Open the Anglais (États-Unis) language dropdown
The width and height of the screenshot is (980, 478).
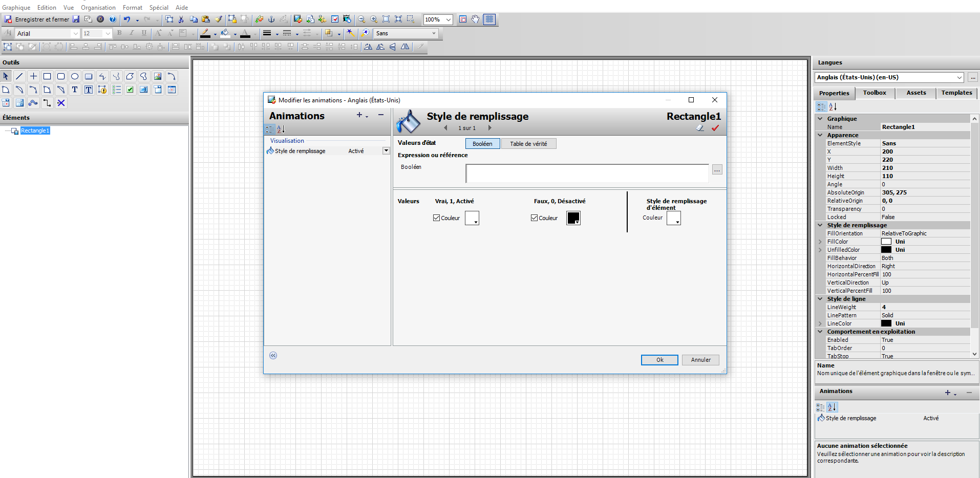pos(959,77)
